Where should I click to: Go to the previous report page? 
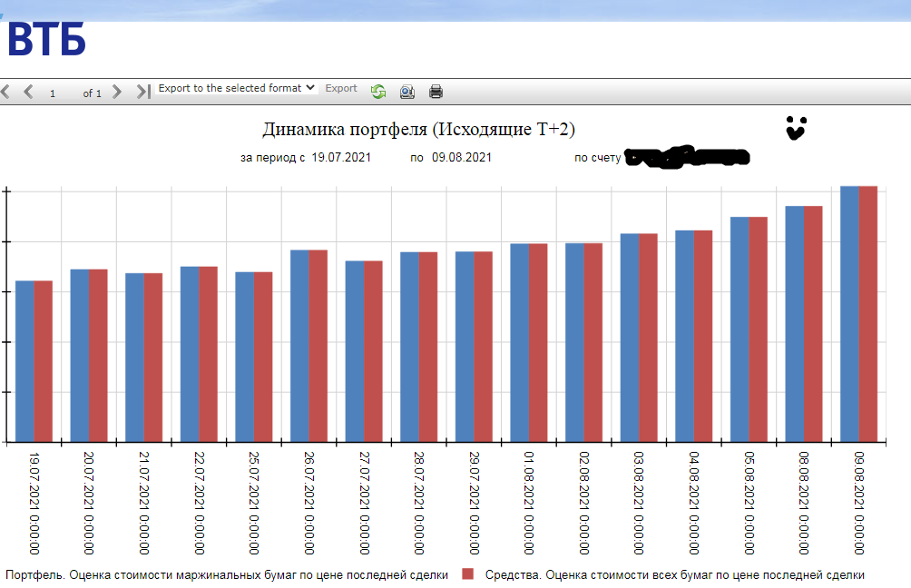pyautogui.click(x=28, y=92)
